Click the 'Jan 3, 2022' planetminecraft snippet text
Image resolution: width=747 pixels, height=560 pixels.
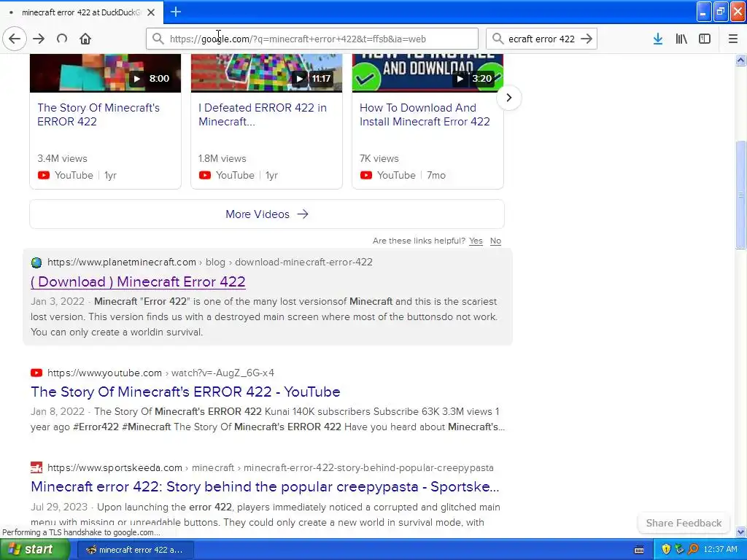click(57, 301)
